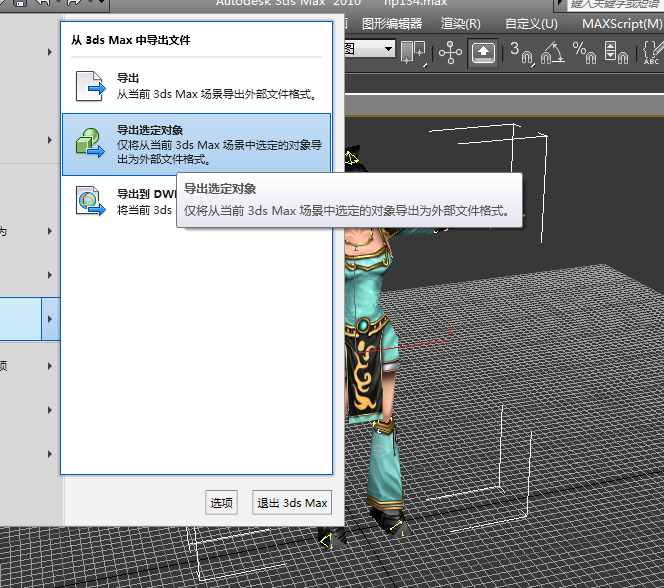Image resolution: width=664 pixels, height=588 pixels.
Task: Expand submenu arrow beside entry ending 项
Action: click(50, 366)
